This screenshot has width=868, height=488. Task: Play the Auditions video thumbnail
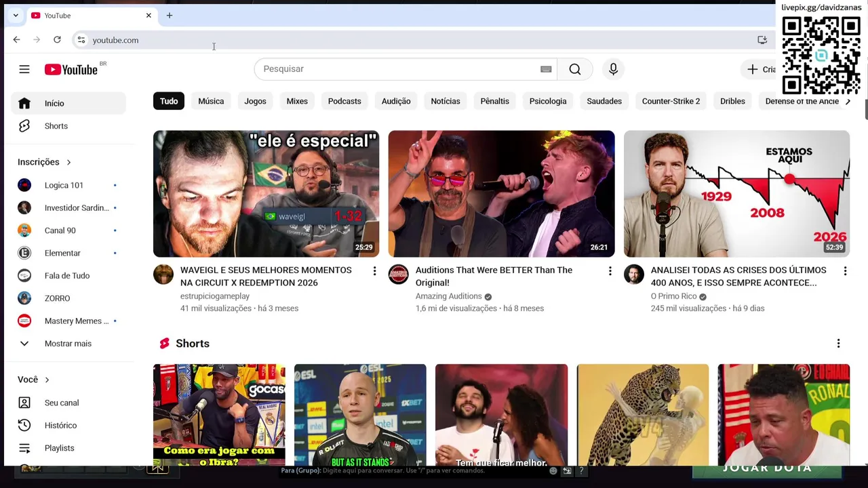pos(501,194)
